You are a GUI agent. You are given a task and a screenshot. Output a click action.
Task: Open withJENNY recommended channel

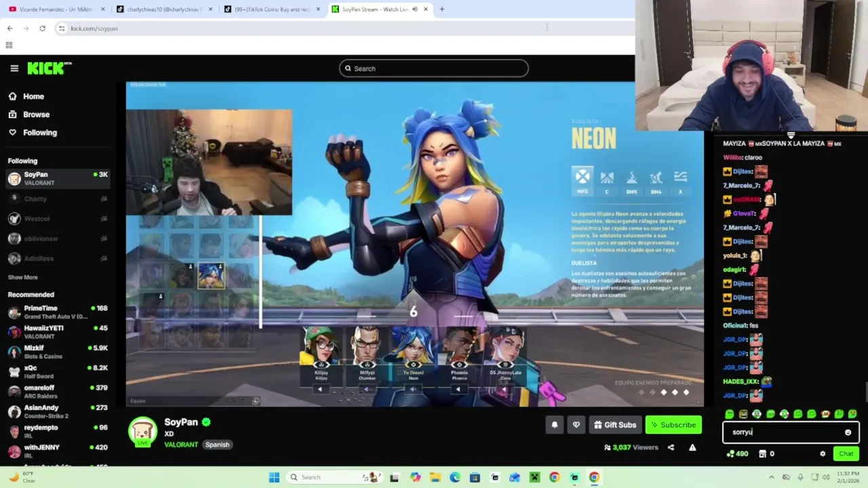tap(58, 451)
